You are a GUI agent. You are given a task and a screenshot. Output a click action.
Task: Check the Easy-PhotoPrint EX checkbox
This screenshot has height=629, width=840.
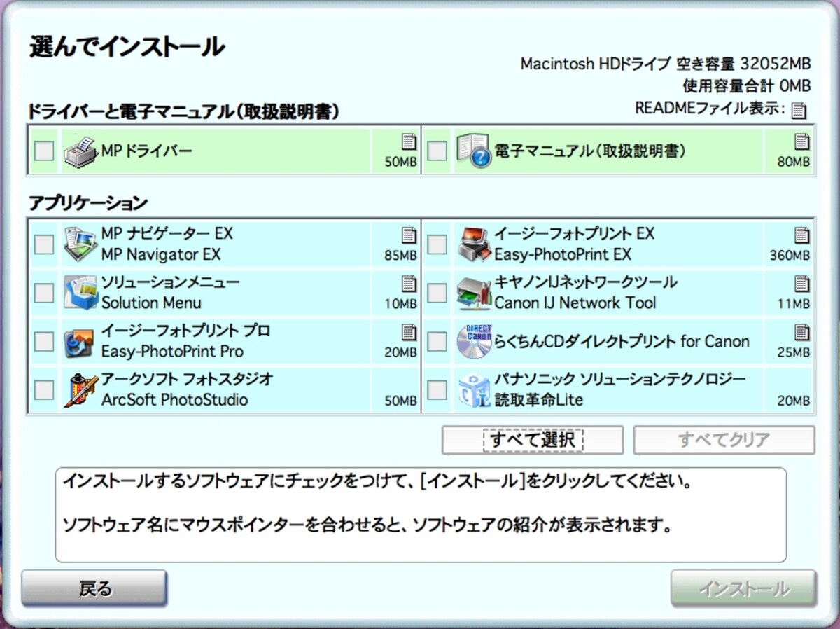(x=437, y=244)
